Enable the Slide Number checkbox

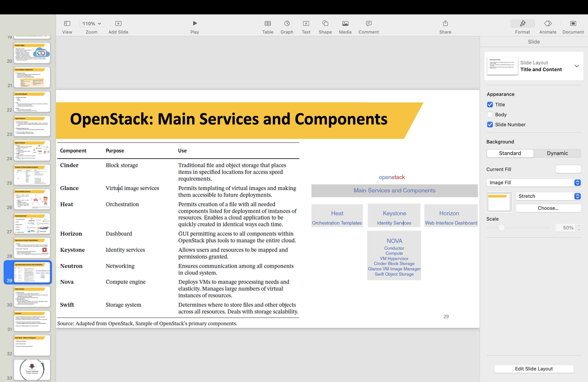[490, 125]
